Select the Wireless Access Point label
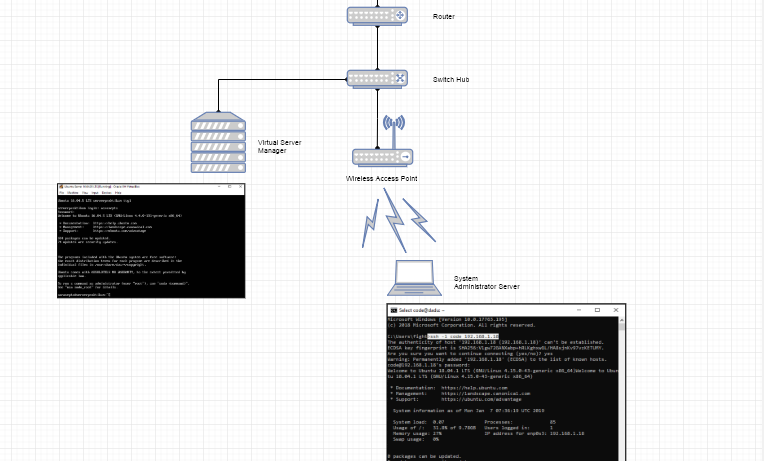 click(x=380, y=178)
